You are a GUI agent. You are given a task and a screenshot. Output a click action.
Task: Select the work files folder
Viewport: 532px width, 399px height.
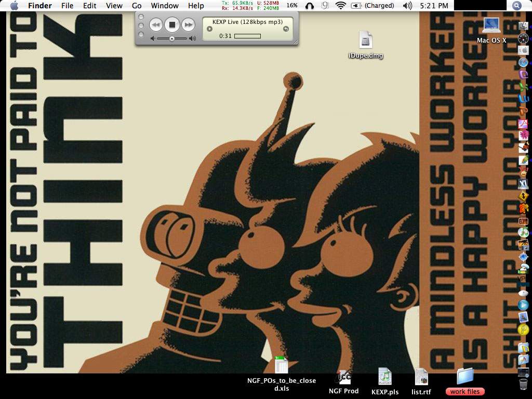465,382
